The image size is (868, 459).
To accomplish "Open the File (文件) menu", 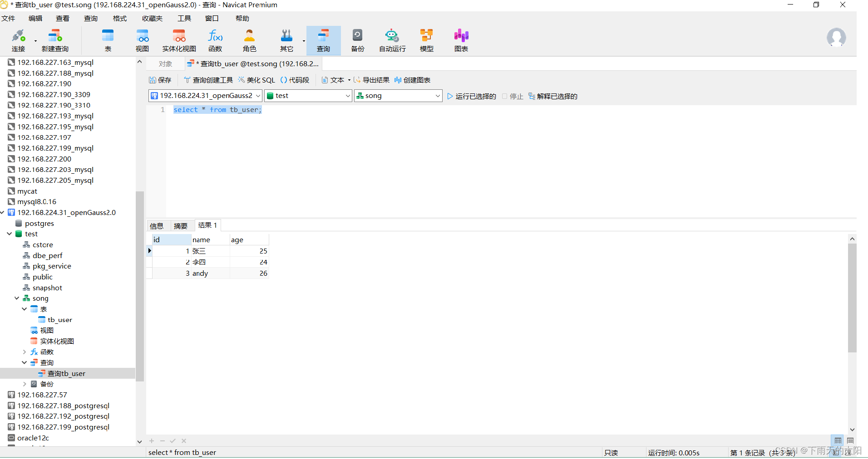I will click(8, 19).
